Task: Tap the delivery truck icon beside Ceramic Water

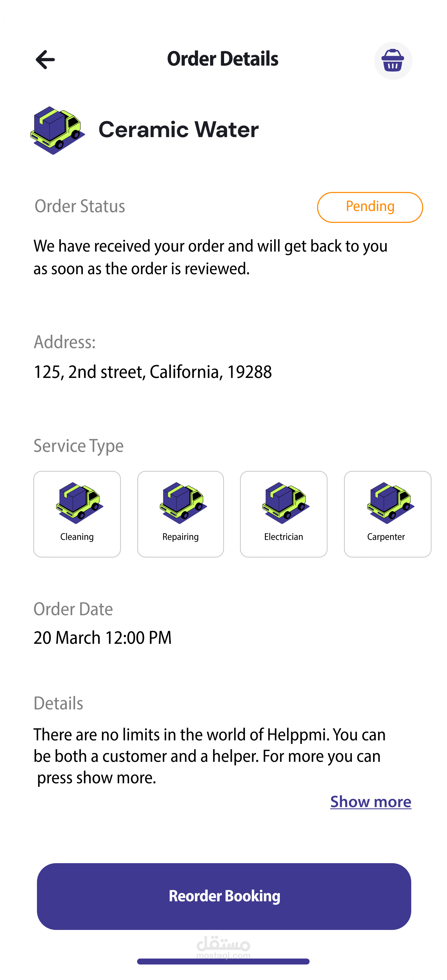Action: click(58, 130)
